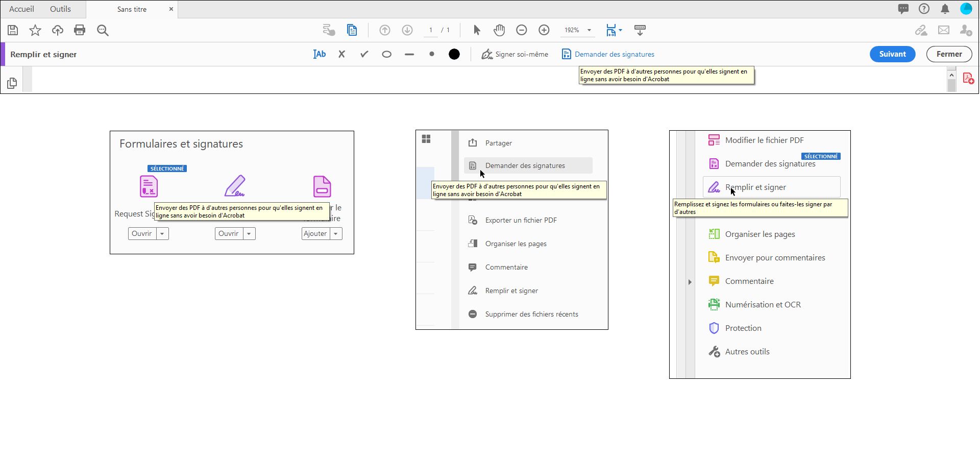Click the zoom in plus icon

point(544,30)
